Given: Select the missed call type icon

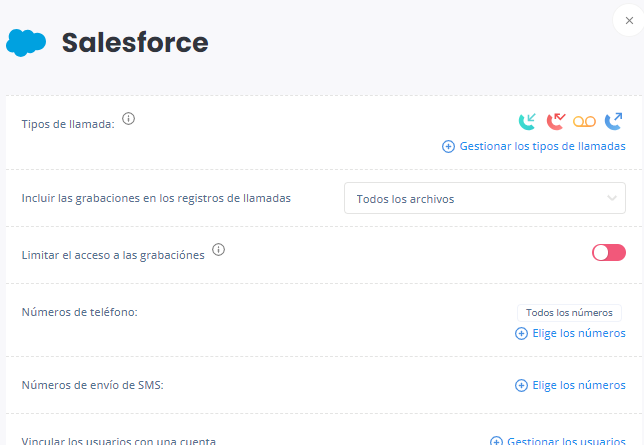Looking at the screenshot, I should (556, 122).
